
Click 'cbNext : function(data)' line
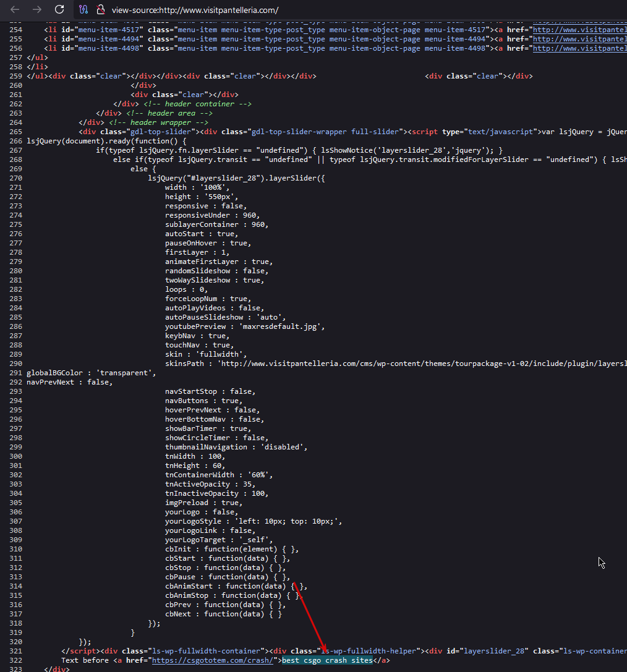click(223, 615)
